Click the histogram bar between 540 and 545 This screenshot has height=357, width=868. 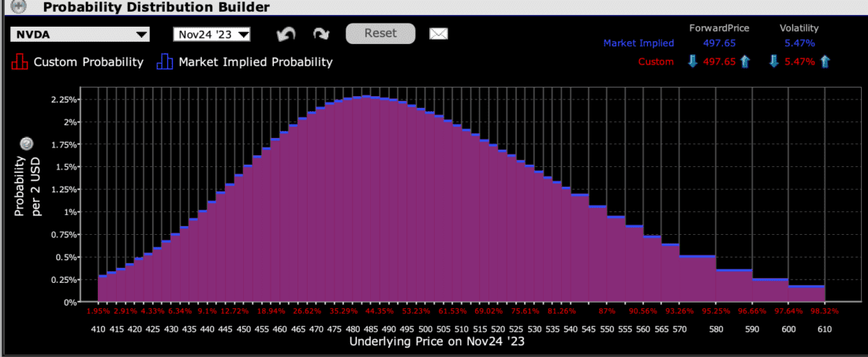point(580,248)
